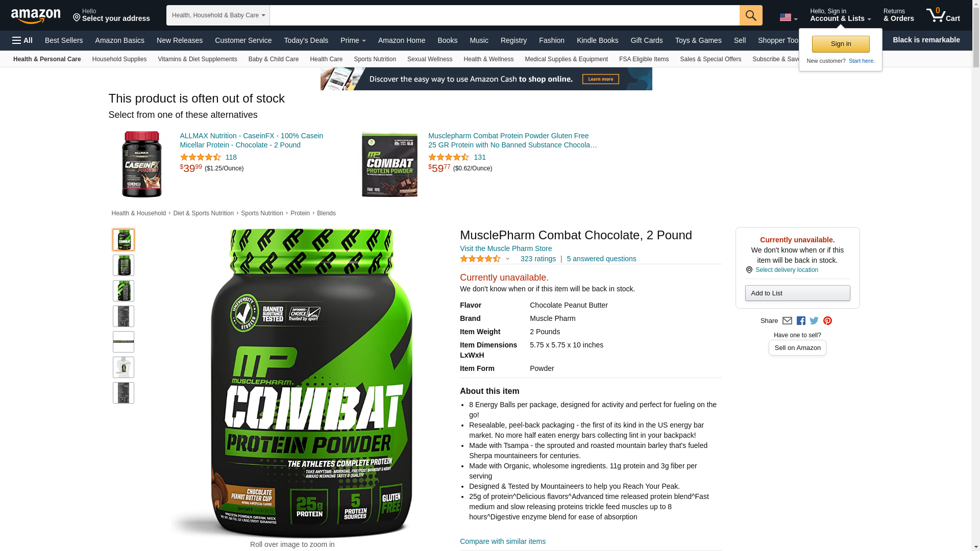The height and width of the screenshot is (551, 980).
Task: Click the search magnifier button
Action: coord(751,15)
